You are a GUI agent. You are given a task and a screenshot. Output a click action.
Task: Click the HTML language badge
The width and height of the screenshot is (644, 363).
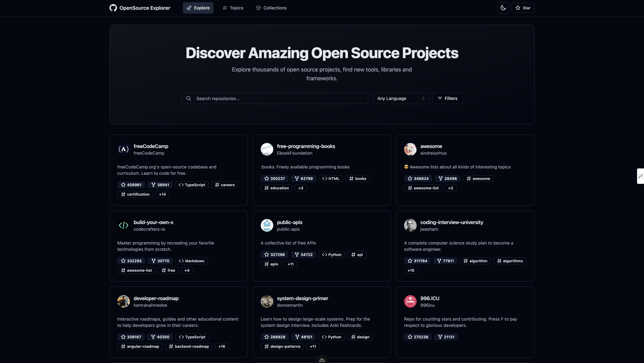pos(331,179)
